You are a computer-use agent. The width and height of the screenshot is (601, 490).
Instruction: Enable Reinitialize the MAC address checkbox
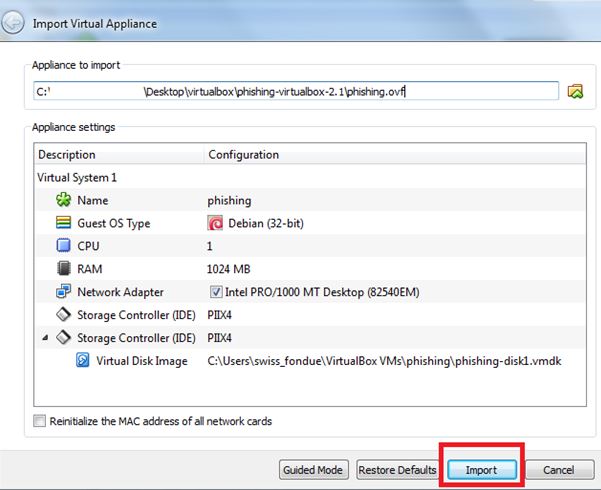pos(39,421)
